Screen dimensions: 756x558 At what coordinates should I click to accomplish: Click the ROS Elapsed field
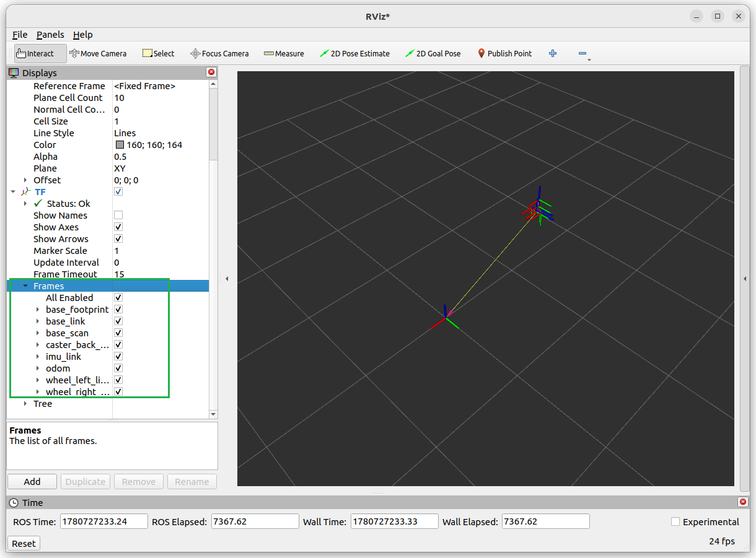[255, 521]
